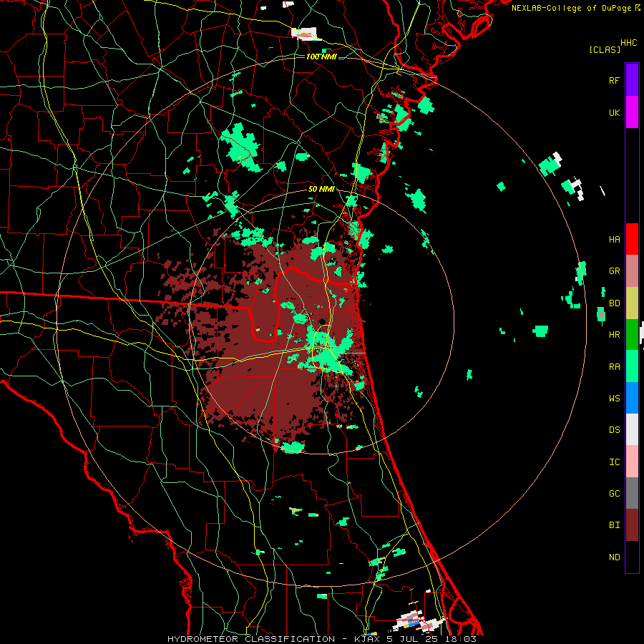Screen dimensions: 644x644
Task: Click the DS white legend swatch
Action: click(632, 429)
